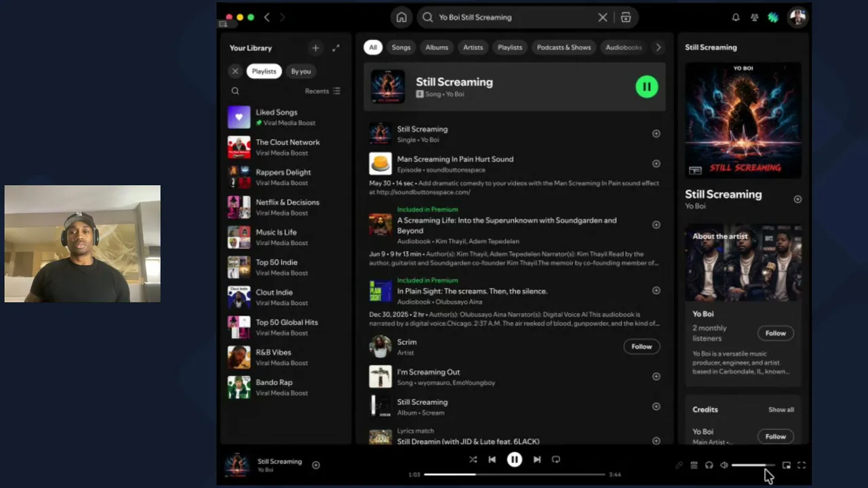
Task: Add now-playing Still Screaming in side panel
Action: coord(797,199)
